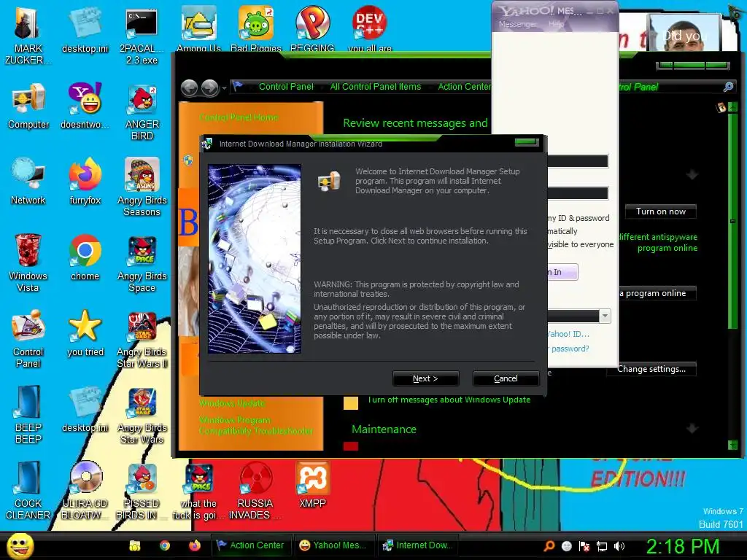Switch to Yahoo! Mes... taskbar button
The width and height of the screenshot is (747, 560).
pos(333,545)
